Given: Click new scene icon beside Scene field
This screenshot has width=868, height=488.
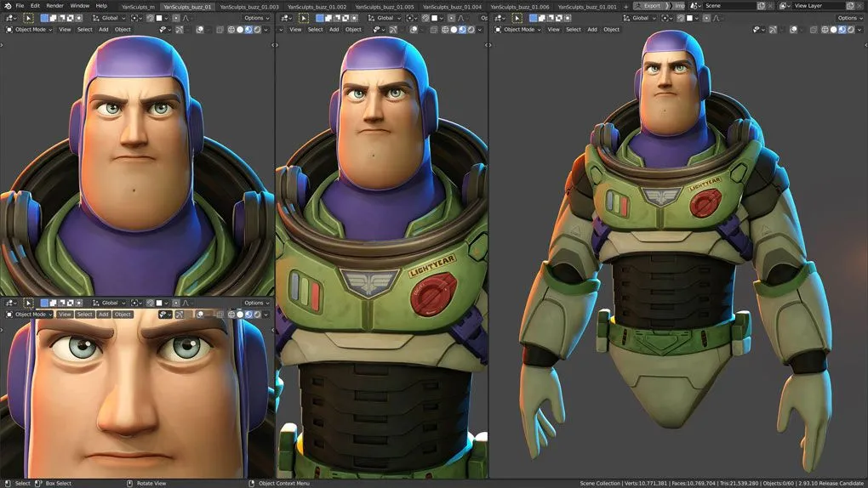Looking at the screenshot, I should (x=761, y=6).
